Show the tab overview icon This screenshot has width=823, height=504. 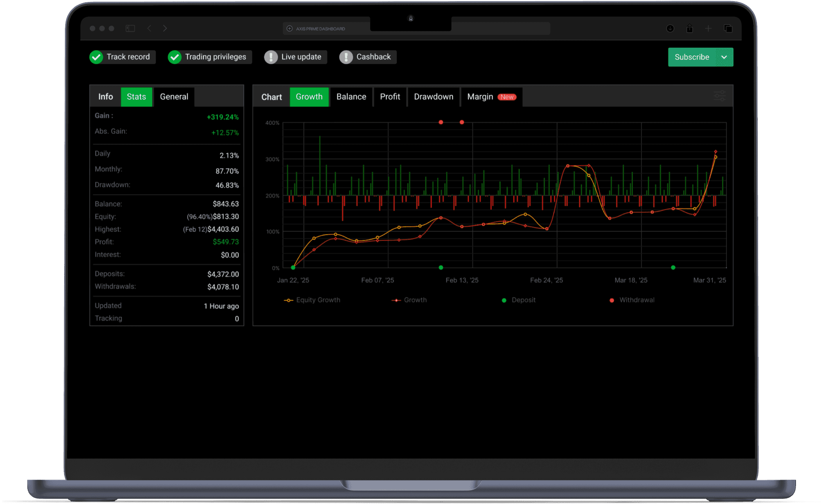(728, 29)
